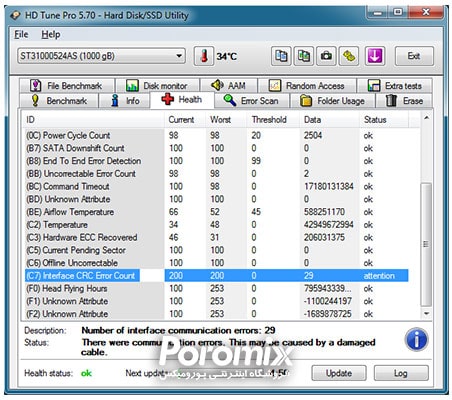Image resolution: width=452 pixels, height=400 pixels.
Task: Switch to Random Access tab
Action: (307, 86)
